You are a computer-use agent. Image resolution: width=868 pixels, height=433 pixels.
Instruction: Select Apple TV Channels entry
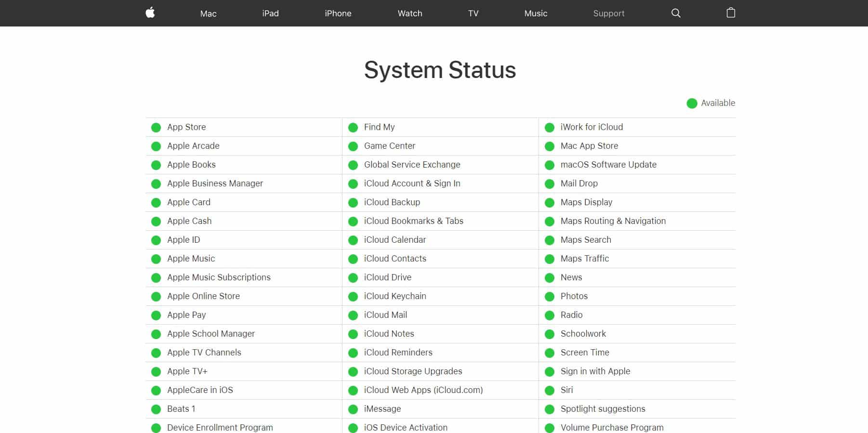[x=204, y=353]
